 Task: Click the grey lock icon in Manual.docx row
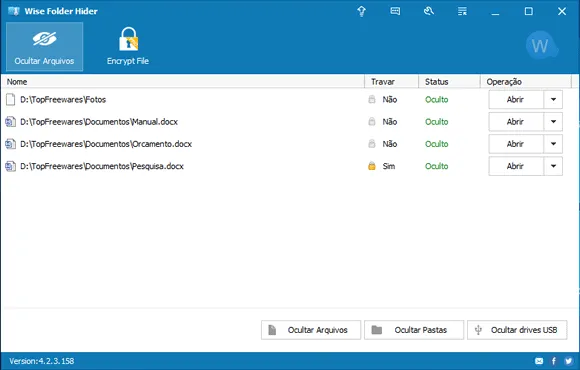[372, 121]
